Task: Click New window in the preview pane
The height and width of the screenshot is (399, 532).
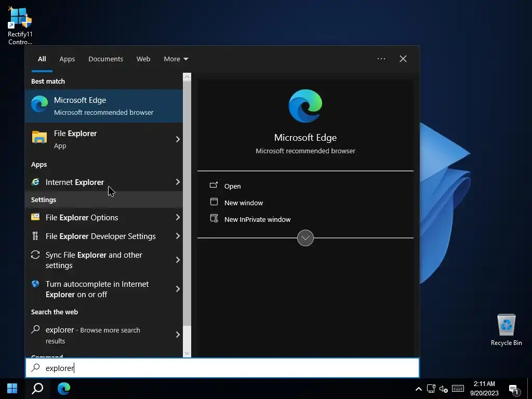Action: tap(244, 203)
